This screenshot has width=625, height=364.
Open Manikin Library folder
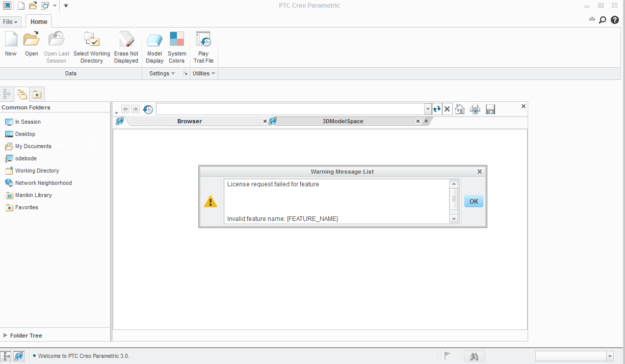coord(29,195)
